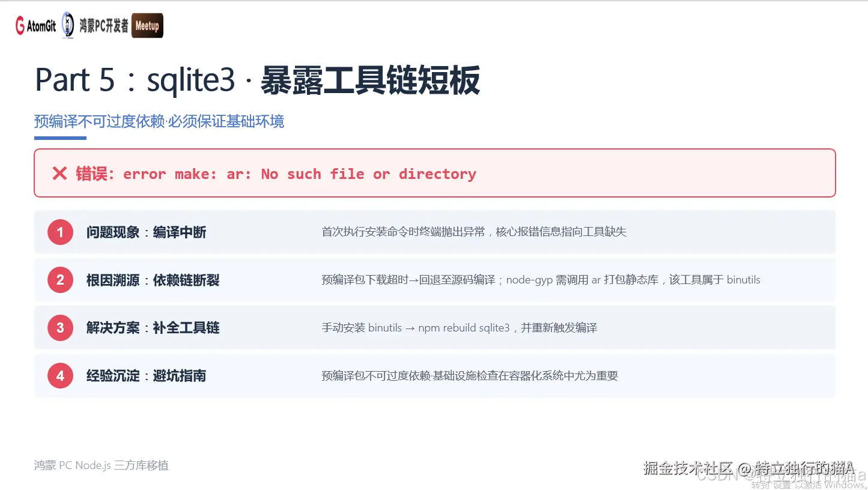Click the 掘金技术社区 watermark text
Image resolution: width=868 pixels, height=490 pixels.
coord(748,468)
